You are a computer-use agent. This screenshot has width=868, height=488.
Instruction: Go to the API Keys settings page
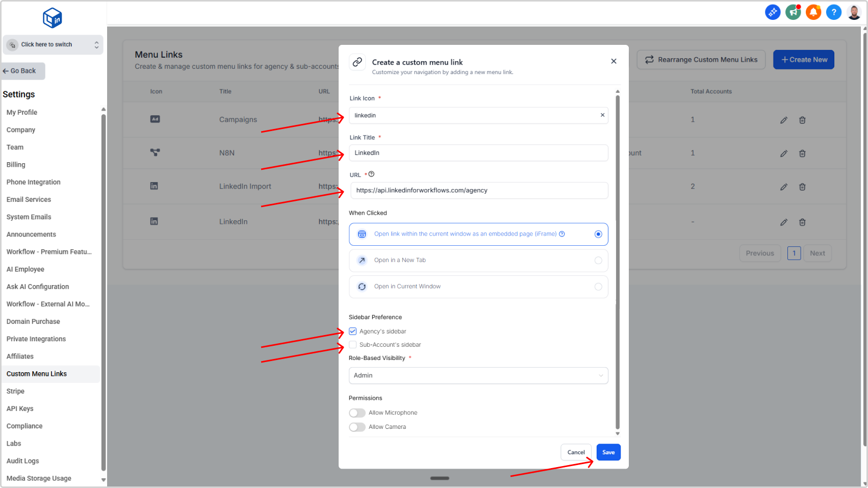pos(20,408)
